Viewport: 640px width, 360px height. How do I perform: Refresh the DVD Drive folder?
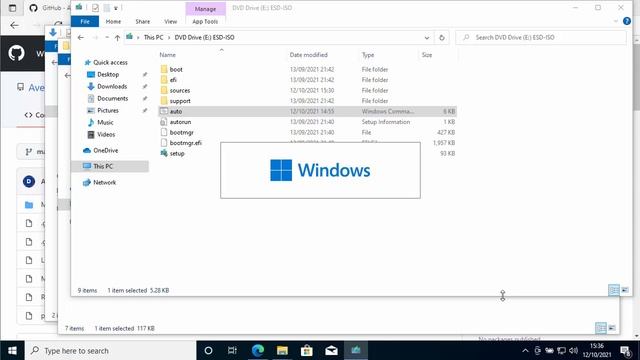point(442,38)
